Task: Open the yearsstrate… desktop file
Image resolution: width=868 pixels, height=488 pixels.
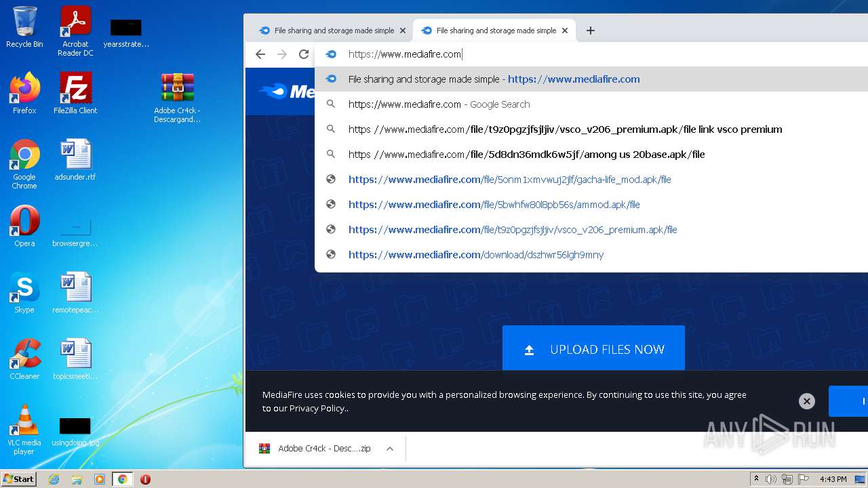Action: pyautogui.click(x=126, y=33)
